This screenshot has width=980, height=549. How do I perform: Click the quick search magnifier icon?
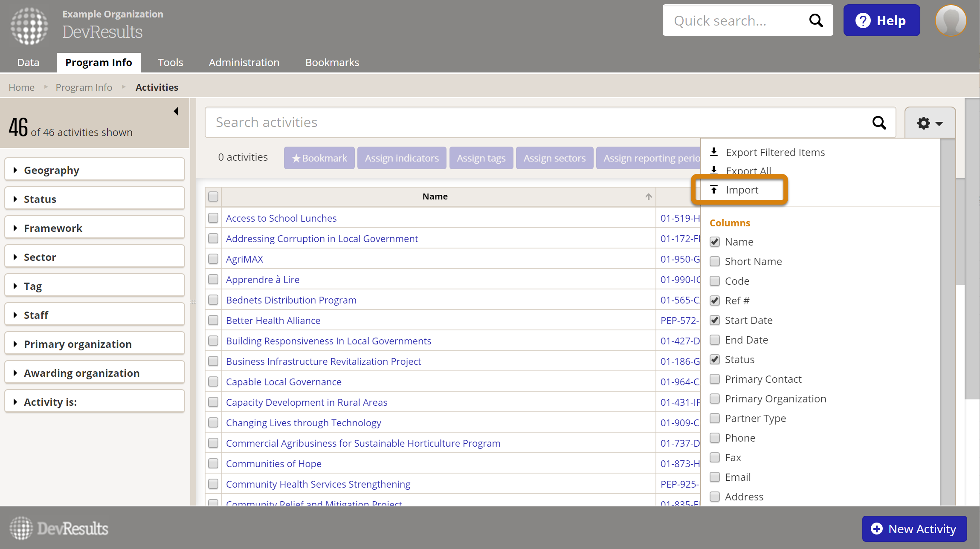click(x=816, y=20)
